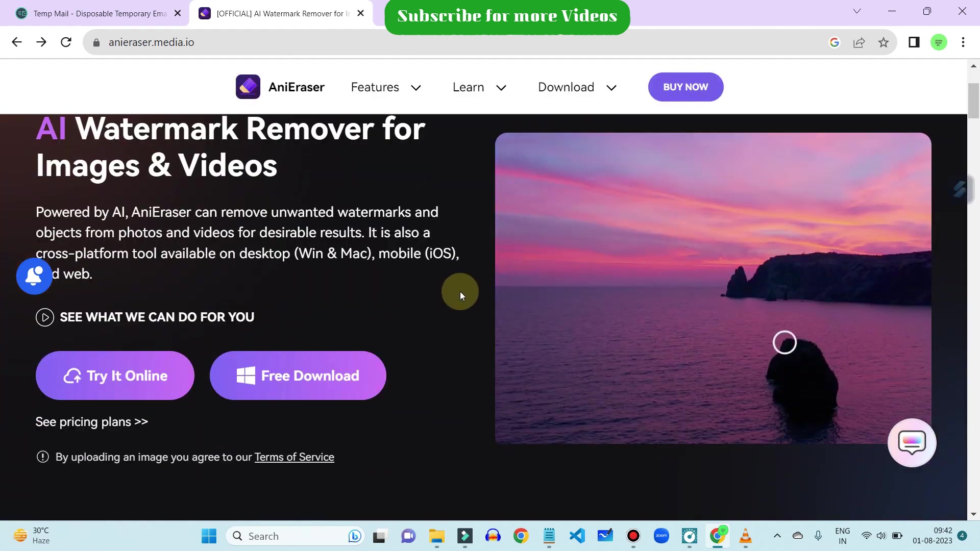Image resolution: width=980 pixels, height=551 pixels.
Task: Open the side panel icon in Chrome toolbar
Action: 913,42
